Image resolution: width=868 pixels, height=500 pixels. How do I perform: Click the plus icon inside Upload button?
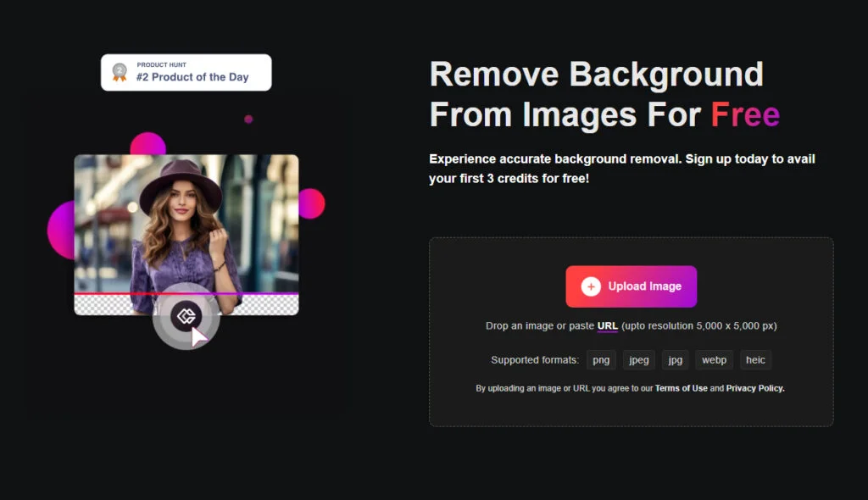coord(591,286)
